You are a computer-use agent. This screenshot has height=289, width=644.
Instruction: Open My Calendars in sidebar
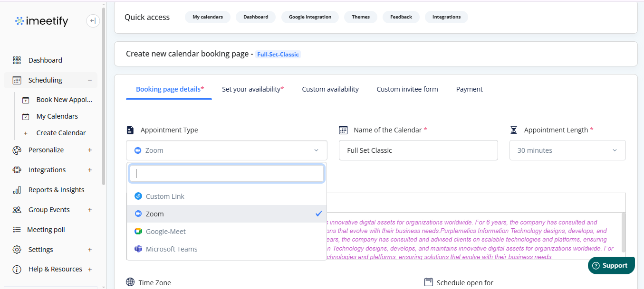57,116
